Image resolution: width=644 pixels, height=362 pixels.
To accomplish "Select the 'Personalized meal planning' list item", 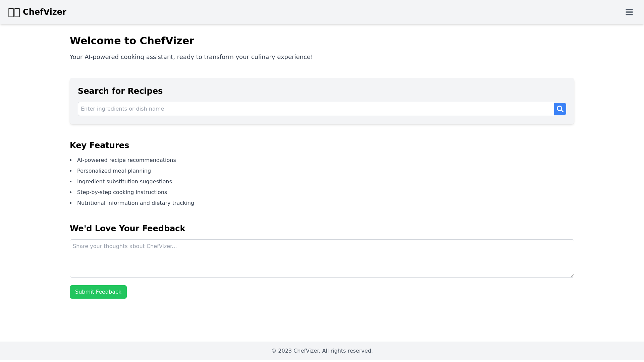I will coord(114,171).
